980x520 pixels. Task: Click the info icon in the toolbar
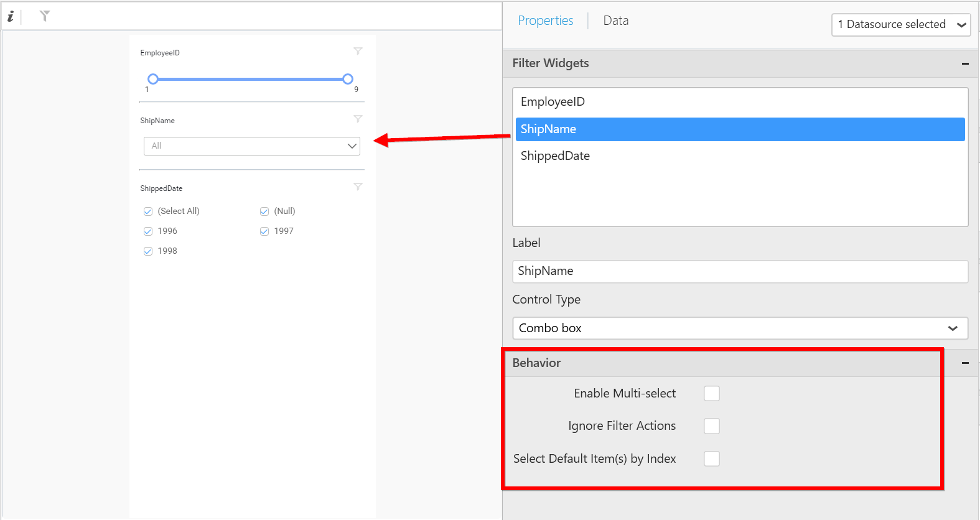11,17
